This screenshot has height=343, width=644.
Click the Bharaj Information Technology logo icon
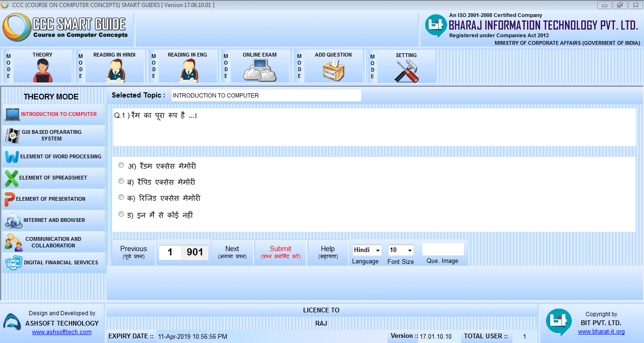[436, 26]
